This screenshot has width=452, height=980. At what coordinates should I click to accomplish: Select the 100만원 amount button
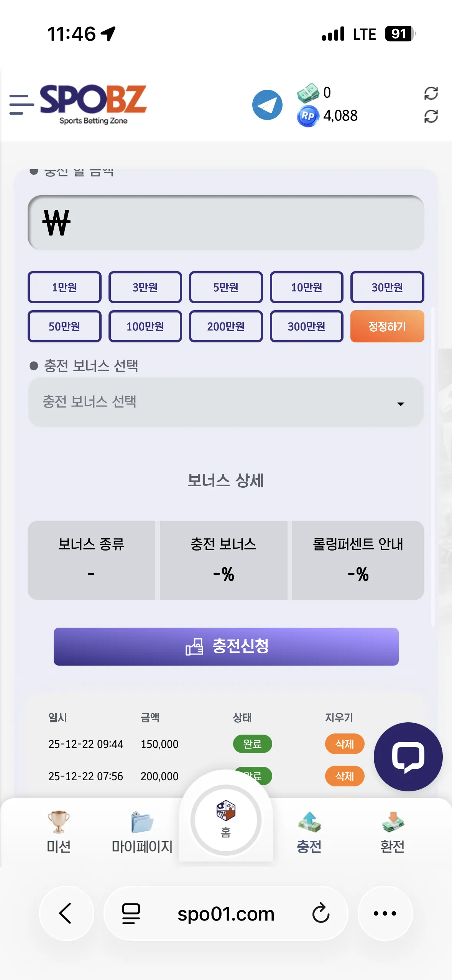click(x=145, y=326)
